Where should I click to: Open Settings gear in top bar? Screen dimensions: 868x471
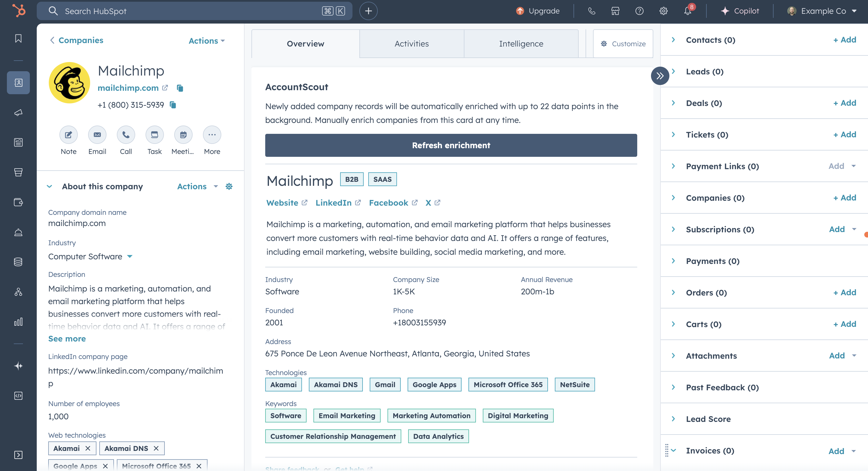(x=663, y=11)
